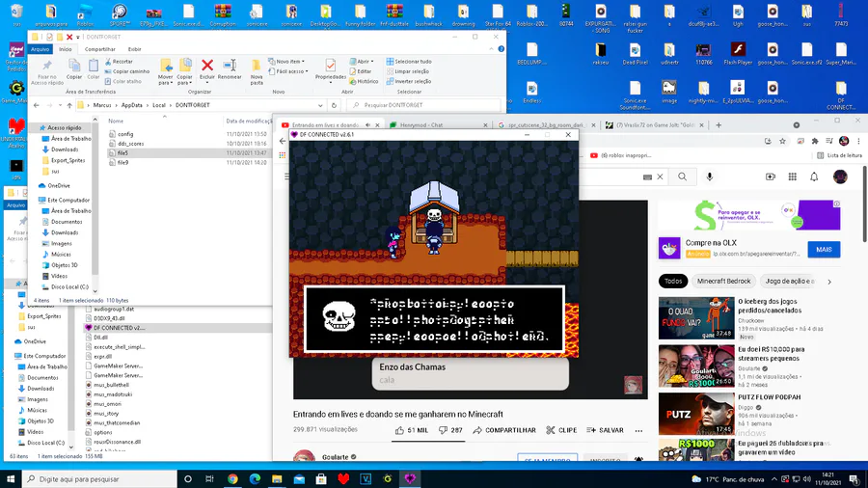The height and width of the screenshot is (488, 868).
Task: Click the Explorer help question mark icon
Action: 501,48
